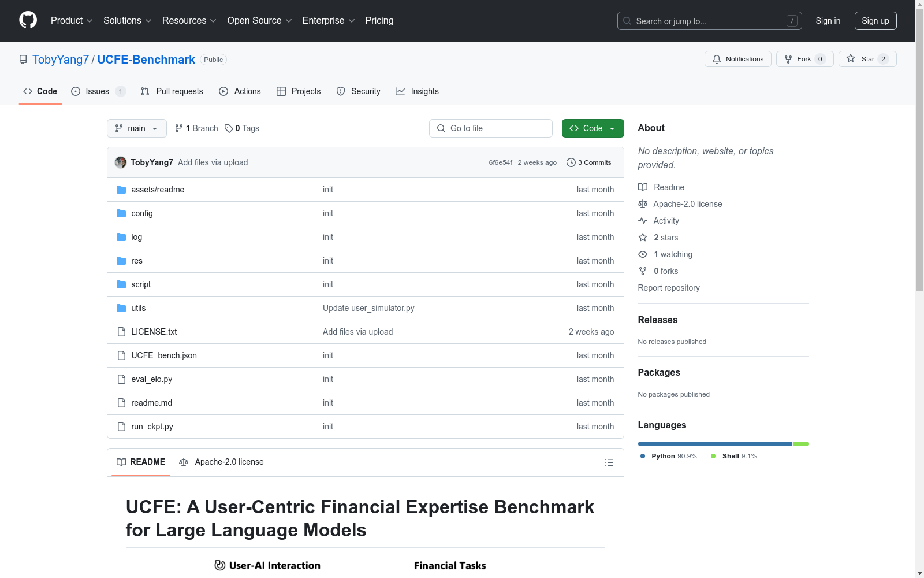
Task: Switch to the Projects tab
Action: coord(299,91)
